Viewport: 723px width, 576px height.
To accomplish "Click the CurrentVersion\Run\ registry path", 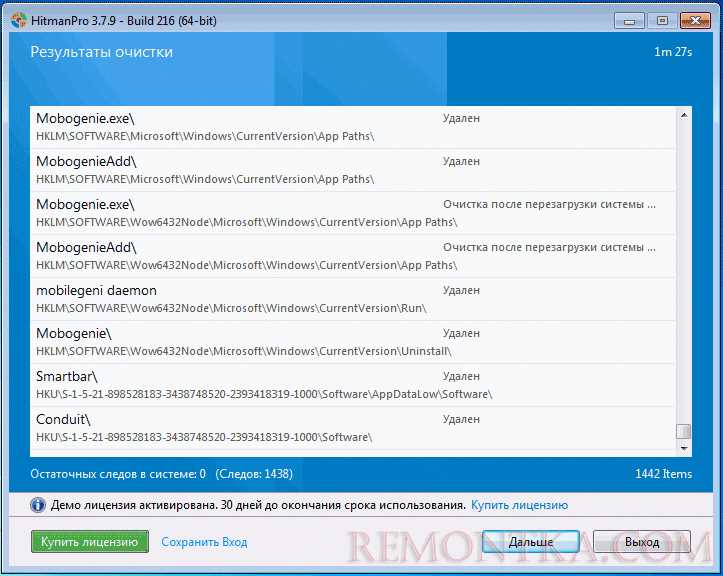I will pyautogui.click(x=231, y=309).
